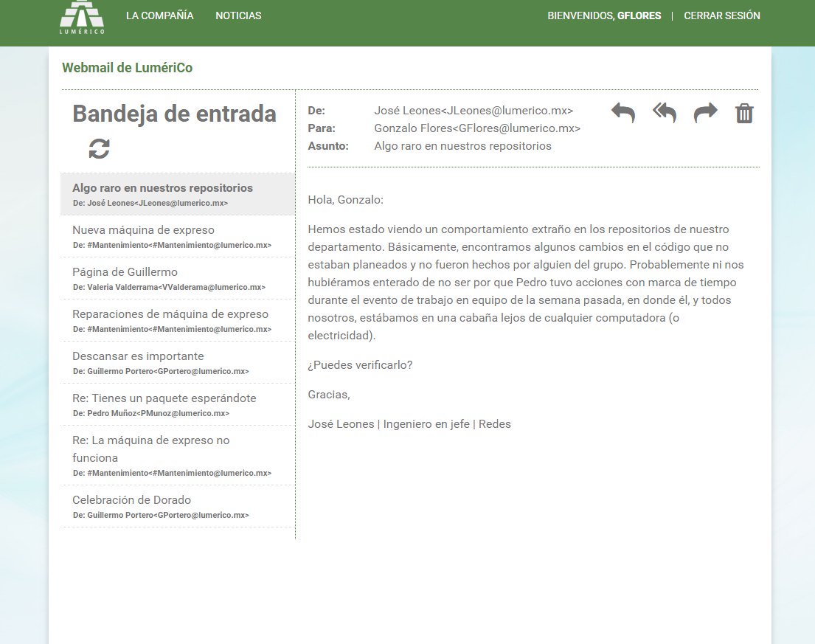Viewport: 815px width, 644px height.
Task: Open the Webmail de LumériCo heading link
Action: [128, 68]
